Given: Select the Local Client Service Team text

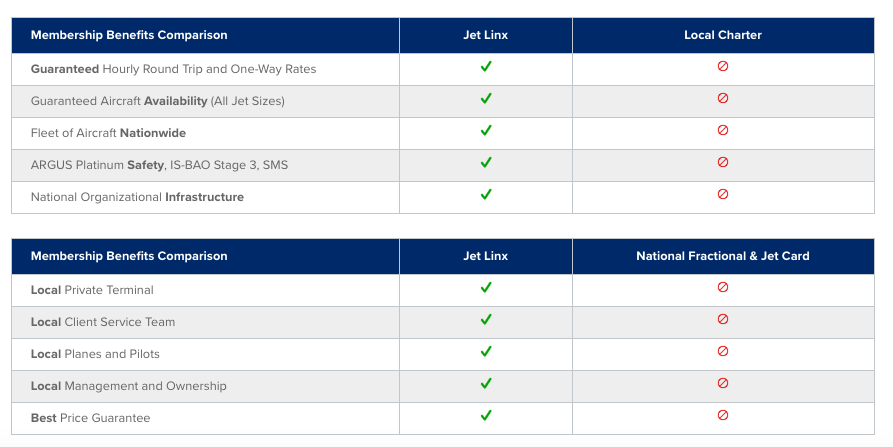Looking at the screenshot, I should click(103, 322).
